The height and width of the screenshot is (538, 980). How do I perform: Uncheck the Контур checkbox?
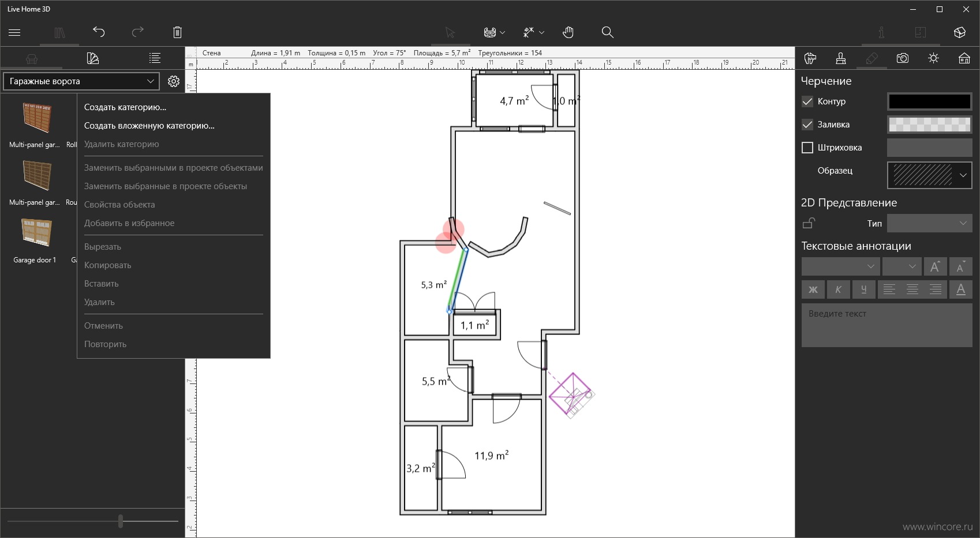click(807, 101)
